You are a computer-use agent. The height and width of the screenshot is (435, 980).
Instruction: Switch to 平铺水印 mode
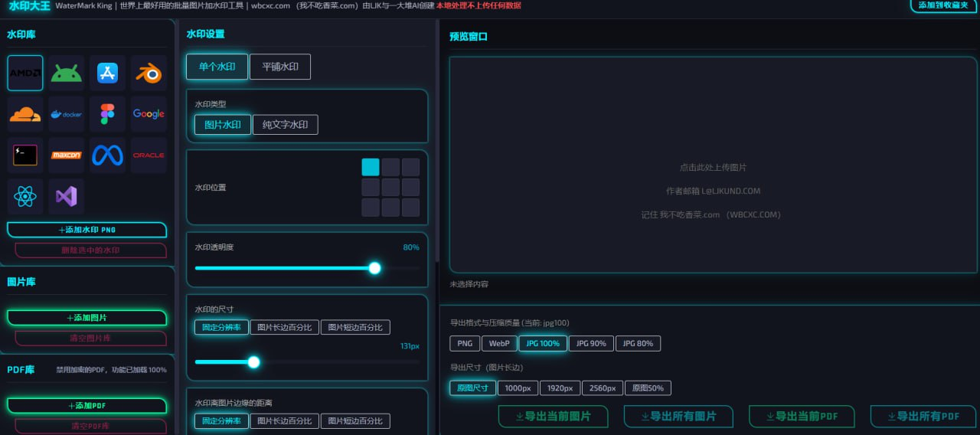tap(280, 67)
